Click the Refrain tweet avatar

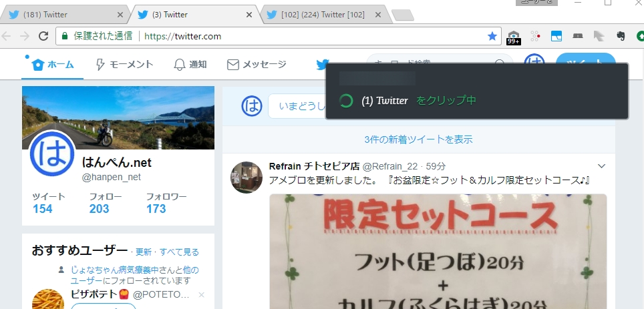(x=247, y=178)
